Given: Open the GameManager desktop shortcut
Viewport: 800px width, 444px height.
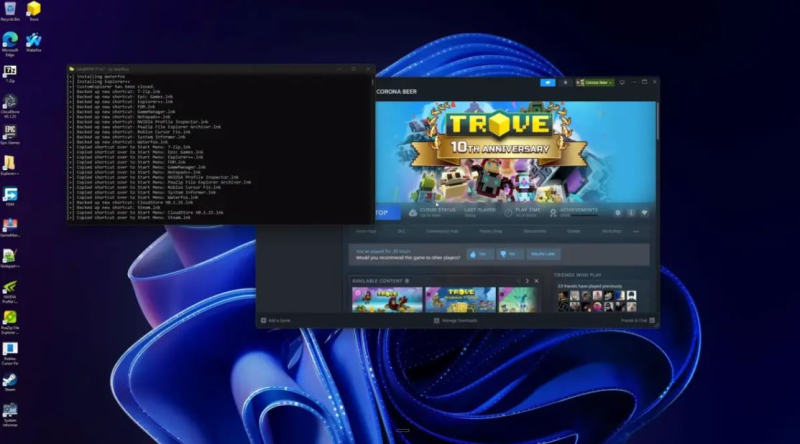Looking at the screenshot, I should pos(10,228).
